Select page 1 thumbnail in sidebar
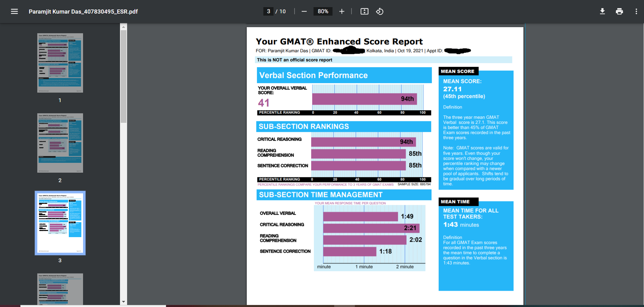The height and width of the screenshot is (307, 644). (x=60, y=62)
